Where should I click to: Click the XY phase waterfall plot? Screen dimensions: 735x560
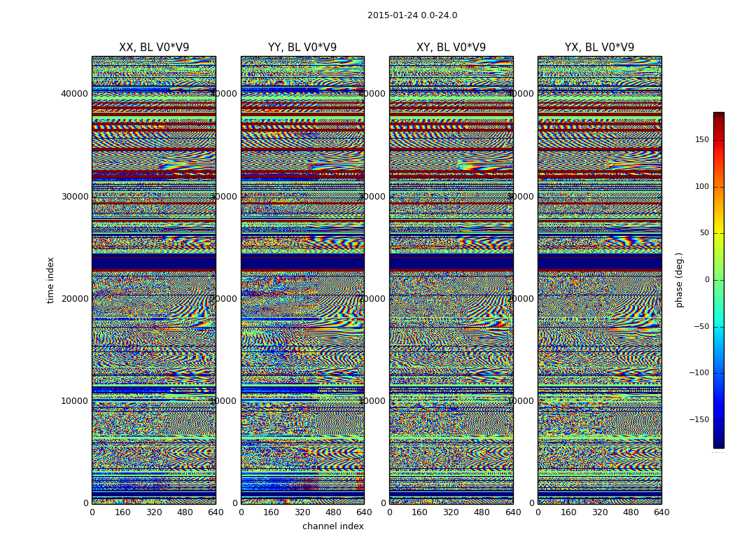[451, 280]
